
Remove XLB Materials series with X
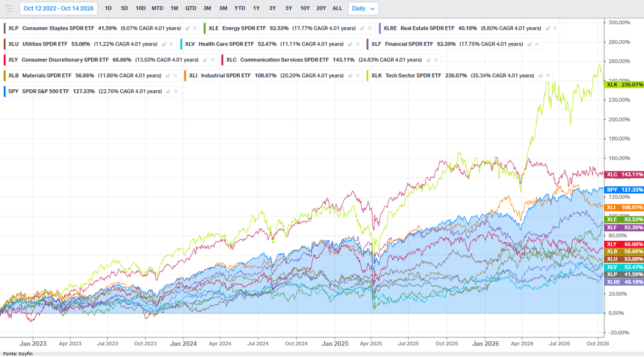pos(175,76)
